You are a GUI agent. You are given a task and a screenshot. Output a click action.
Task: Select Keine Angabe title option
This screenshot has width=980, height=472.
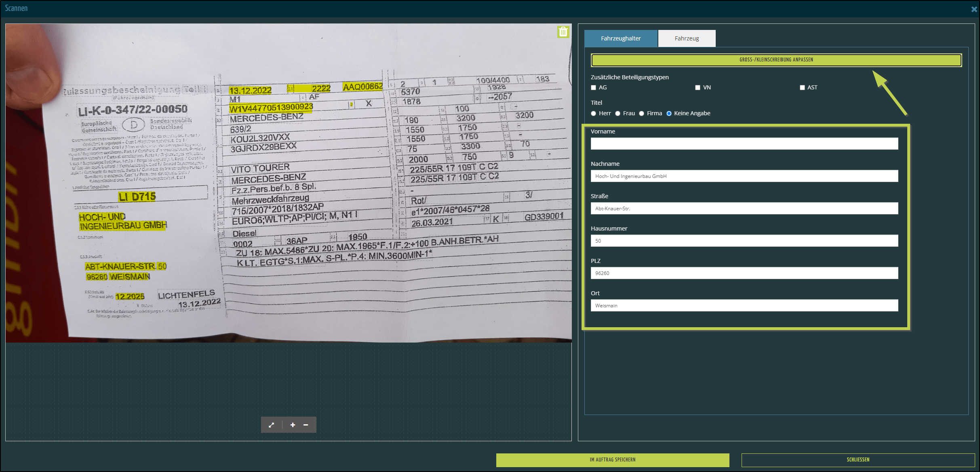[669, 113]
